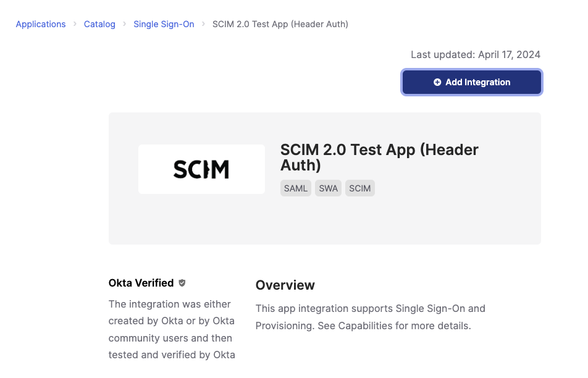Go to Applications breadcrumb link
Viewport: 588px width, 378px height.
coord(41,24)
